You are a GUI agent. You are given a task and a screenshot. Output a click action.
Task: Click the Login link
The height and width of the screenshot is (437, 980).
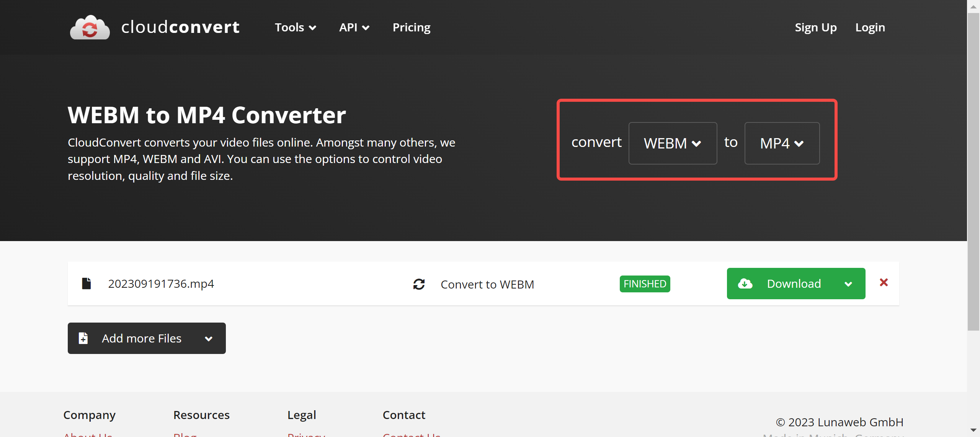click(x=870, y=28)
